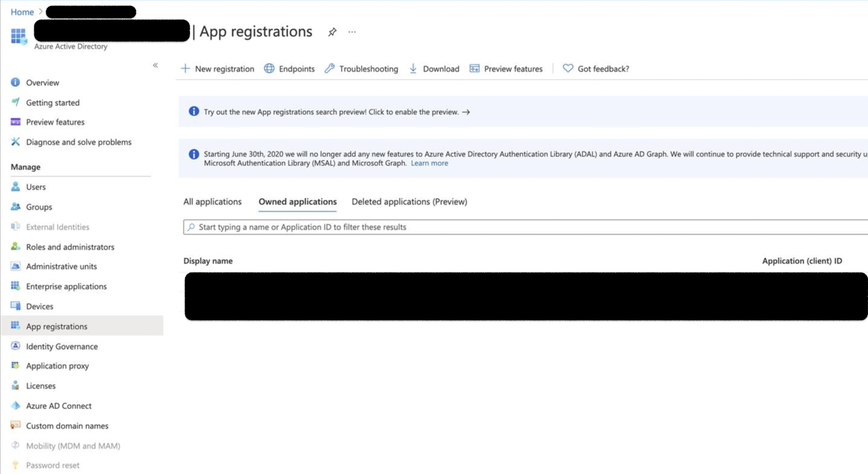Open the ellipsis more options menu

point(352,32)
